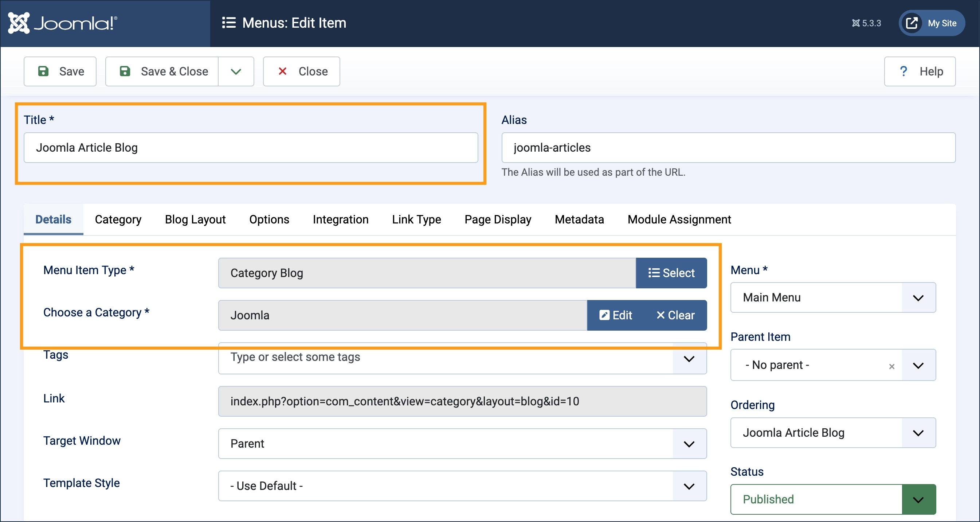This screenshot has height=522, width=980.
Task: Click the Joomla version icon near 5.3.3
Action: point(856,23)
